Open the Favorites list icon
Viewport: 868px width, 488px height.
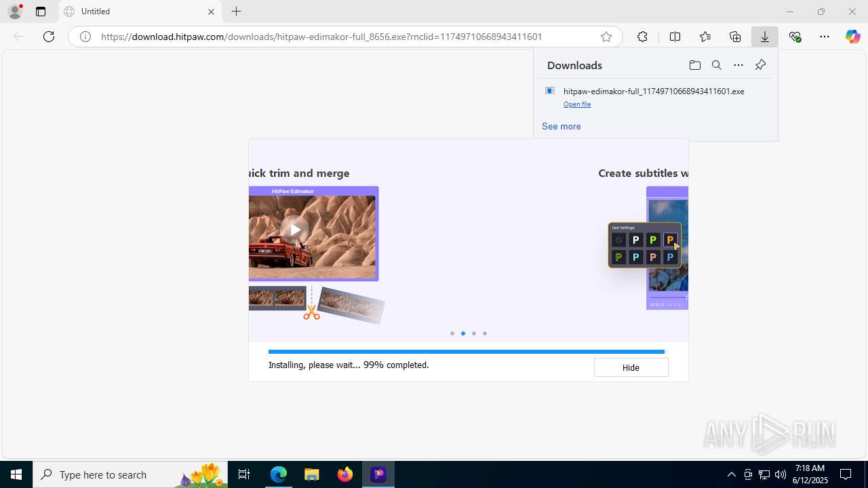(705, 37)
